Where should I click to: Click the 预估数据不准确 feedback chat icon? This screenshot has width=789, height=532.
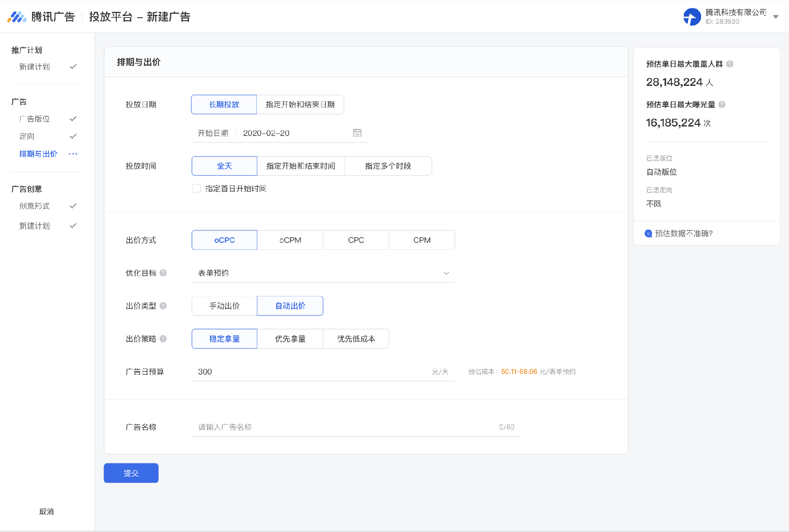[x=648, y=233]
